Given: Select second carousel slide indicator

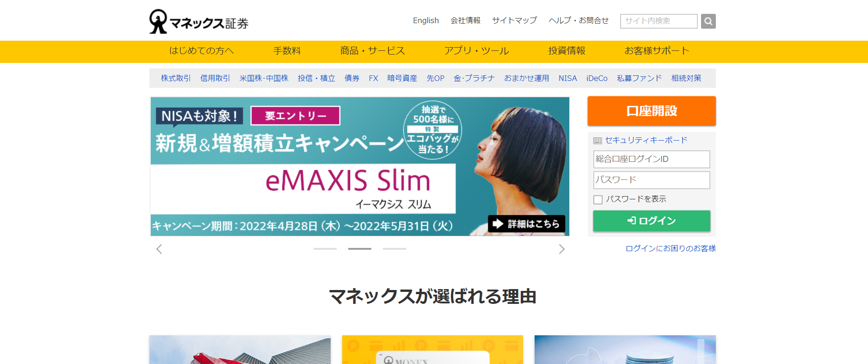Looking at the screenshot, I should click(x=360, y=249).
